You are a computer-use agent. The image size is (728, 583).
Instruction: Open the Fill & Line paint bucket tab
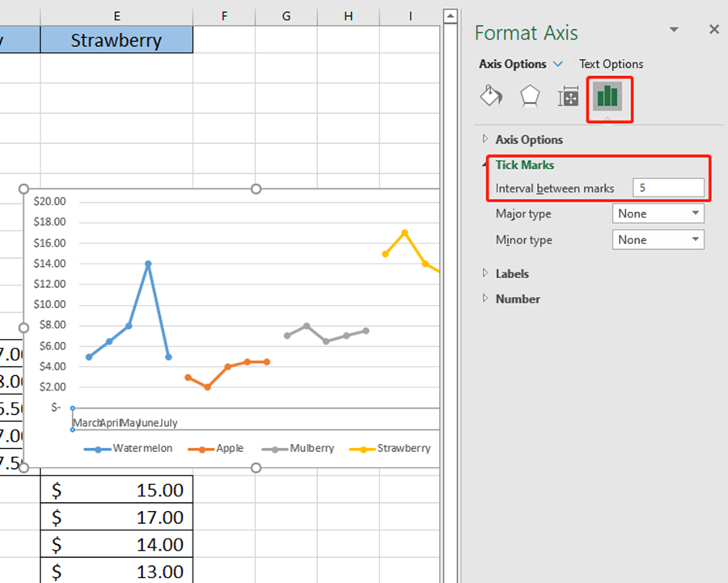pos(491,96)
